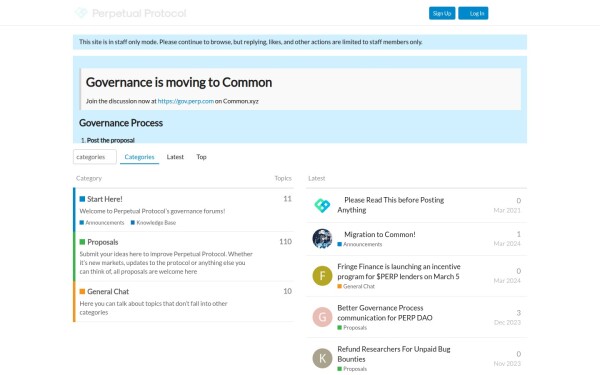Open Better Governance Process communication topic
Screen dimensions: 600x375
(x=385, y=313)
